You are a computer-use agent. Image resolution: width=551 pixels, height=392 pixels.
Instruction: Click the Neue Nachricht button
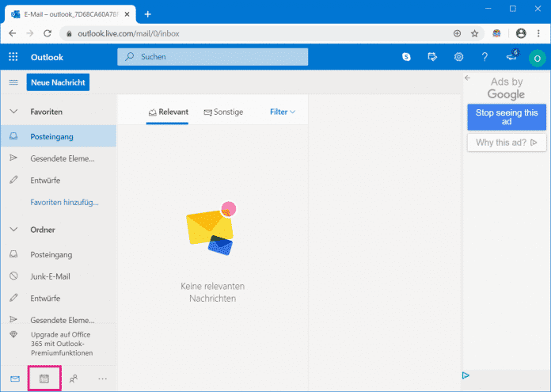tap(57, 82)
